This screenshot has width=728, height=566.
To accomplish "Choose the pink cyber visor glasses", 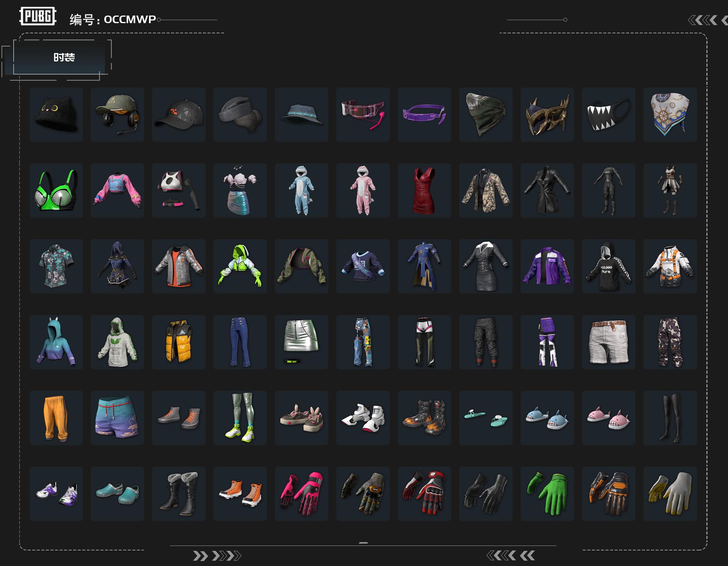I will point(363,114).
